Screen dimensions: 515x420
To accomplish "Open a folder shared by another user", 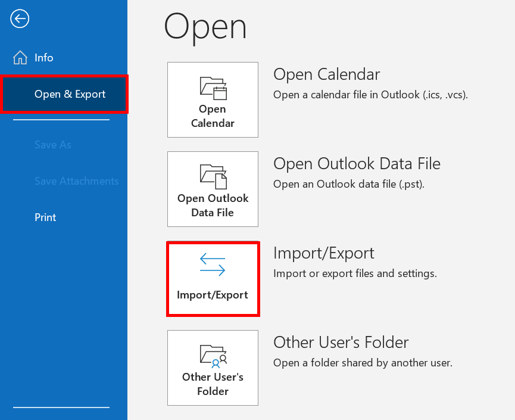I will tap(213, 368).
